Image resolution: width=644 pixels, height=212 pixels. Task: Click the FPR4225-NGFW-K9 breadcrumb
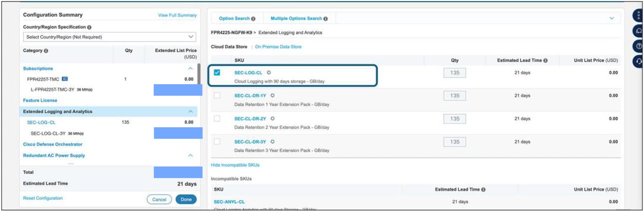(x=231, y=32)
